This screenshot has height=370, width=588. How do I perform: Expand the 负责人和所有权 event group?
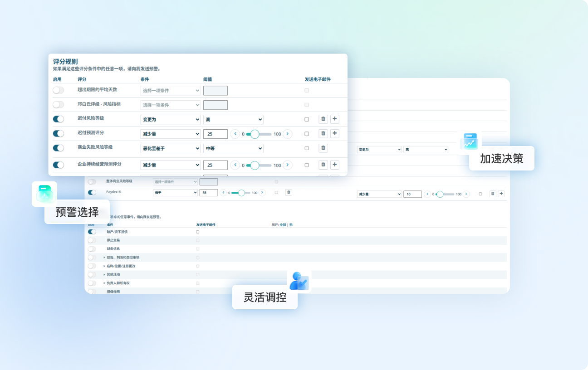(104, 283)
